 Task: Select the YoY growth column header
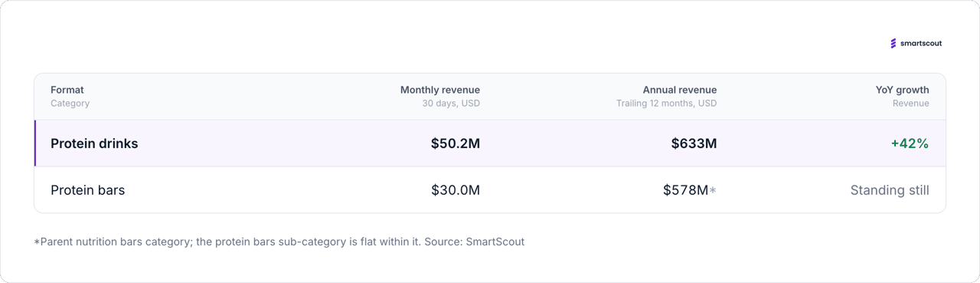coord(903,90)
